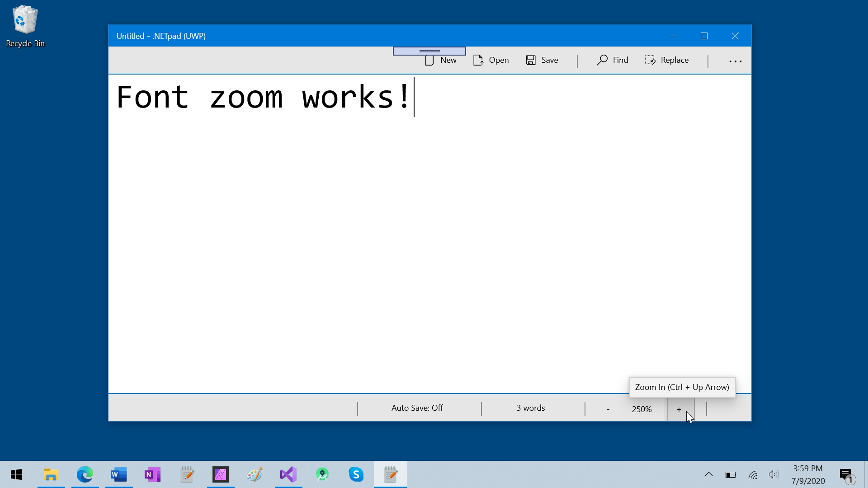Screen dimensions: 868x488
Task: Open the volume control in tray
Action: (774, 474)
